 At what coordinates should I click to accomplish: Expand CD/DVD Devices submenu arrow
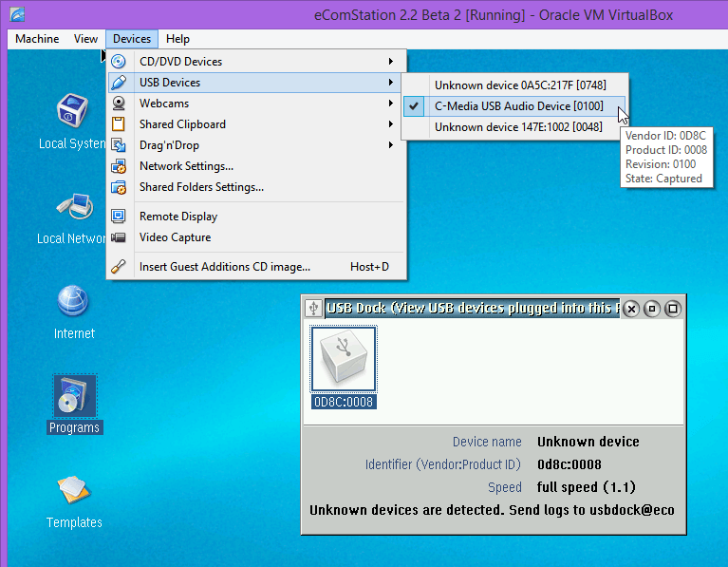click(391, 62)
